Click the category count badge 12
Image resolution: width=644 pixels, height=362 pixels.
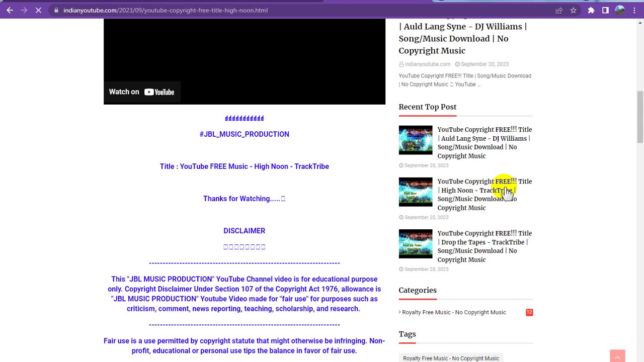(x=529, y=312)
